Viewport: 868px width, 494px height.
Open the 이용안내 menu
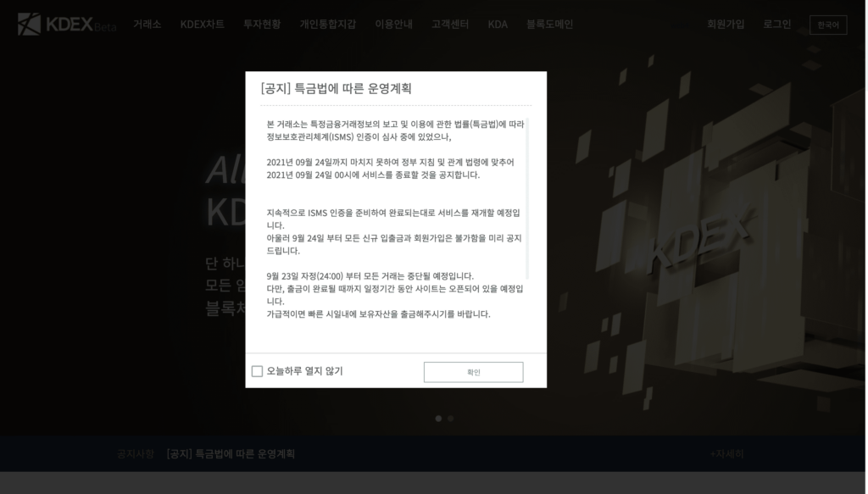pos(393,25)
